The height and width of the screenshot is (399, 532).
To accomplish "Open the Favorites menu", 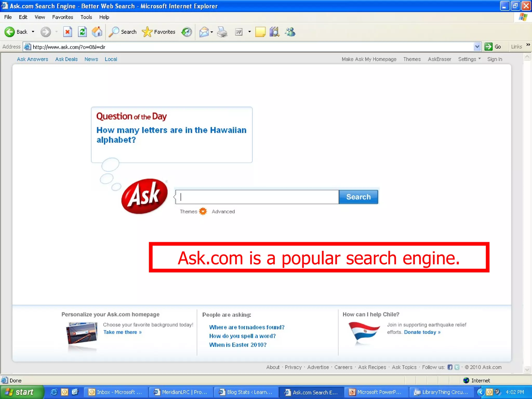I will [63, 17].
